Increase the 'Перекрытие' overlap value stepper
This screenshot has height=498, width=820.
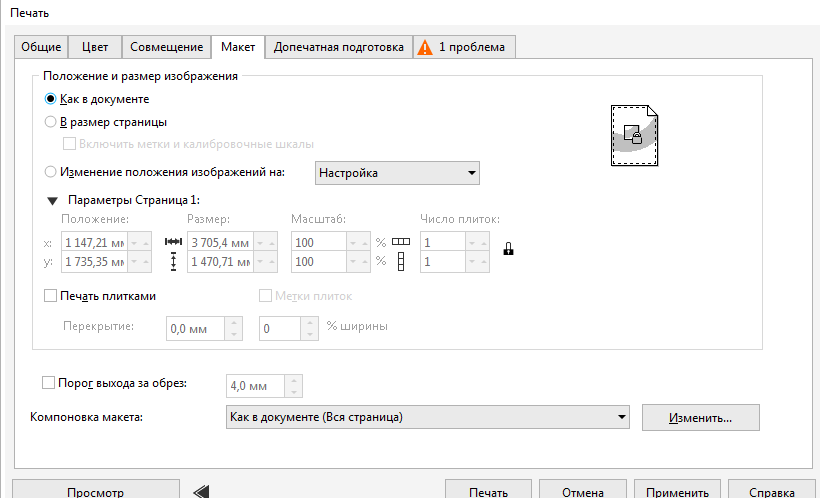coord(234,323)
